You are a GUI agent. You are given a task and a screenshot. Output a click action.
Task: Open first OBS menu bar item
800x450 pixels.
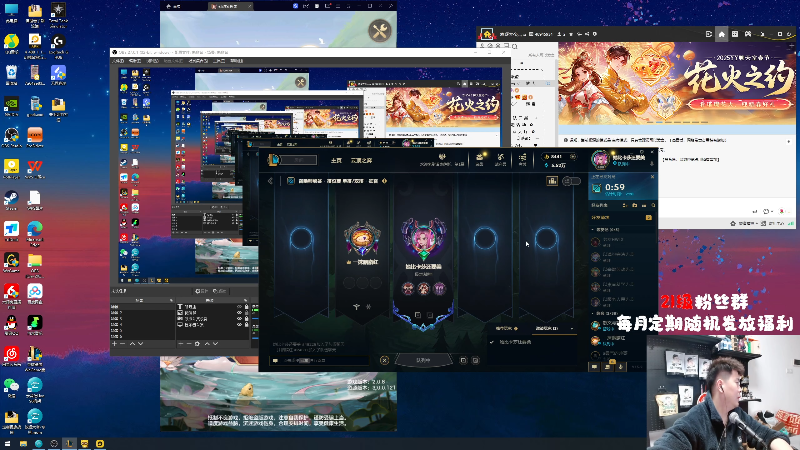pos(118,61)
